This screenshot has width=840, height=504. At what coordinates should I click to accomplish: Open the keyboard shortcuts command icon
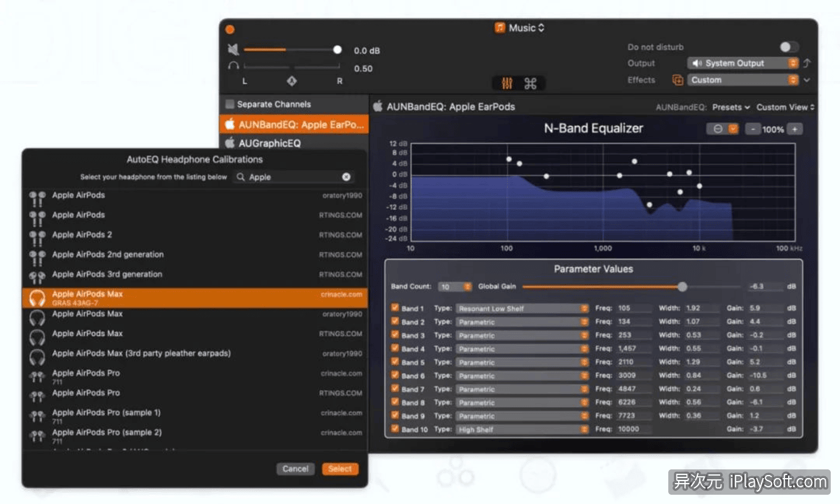[531, 83]
